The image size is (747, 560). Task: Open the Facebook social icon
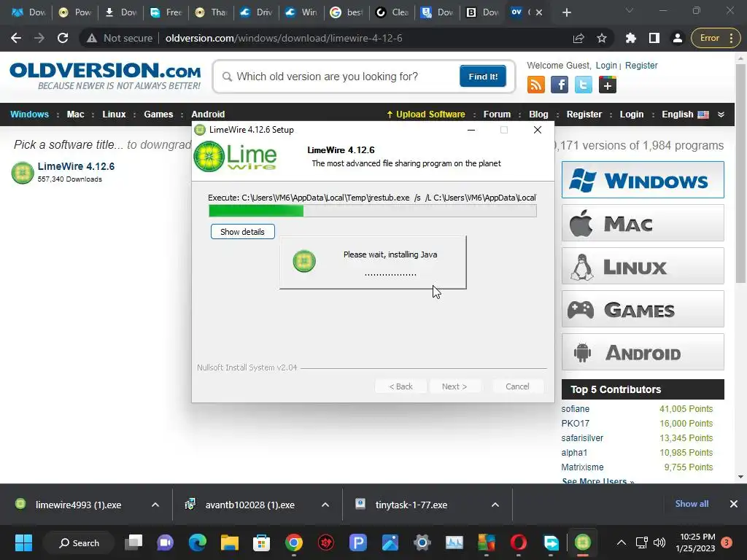[x=560, y=85]
